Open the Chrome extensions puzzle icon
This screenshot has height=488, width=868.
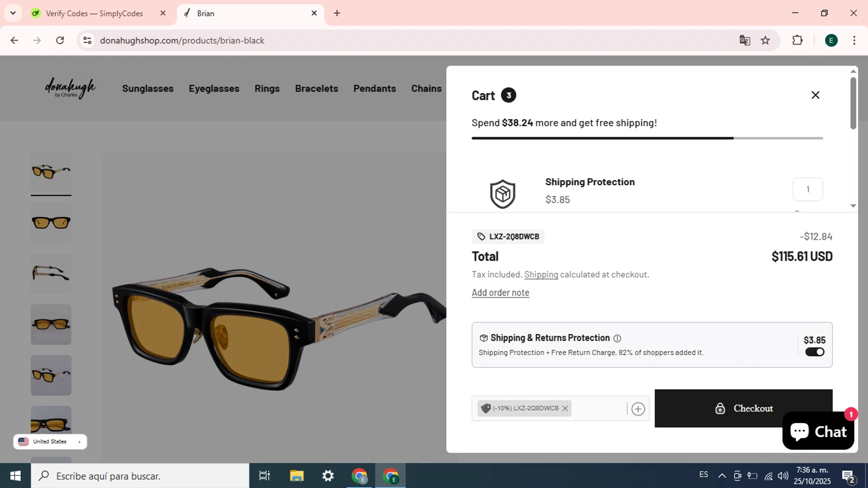(x=797, y=41)
